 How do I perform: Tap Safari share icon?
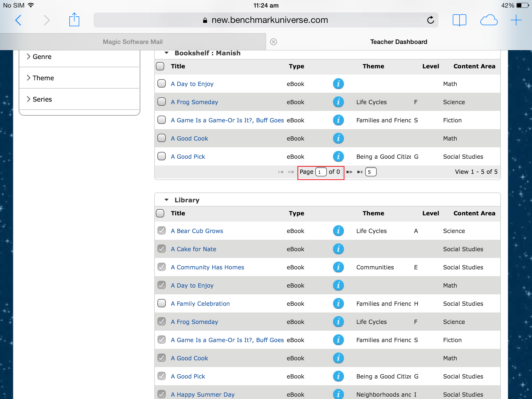click(x=74, y=20)
